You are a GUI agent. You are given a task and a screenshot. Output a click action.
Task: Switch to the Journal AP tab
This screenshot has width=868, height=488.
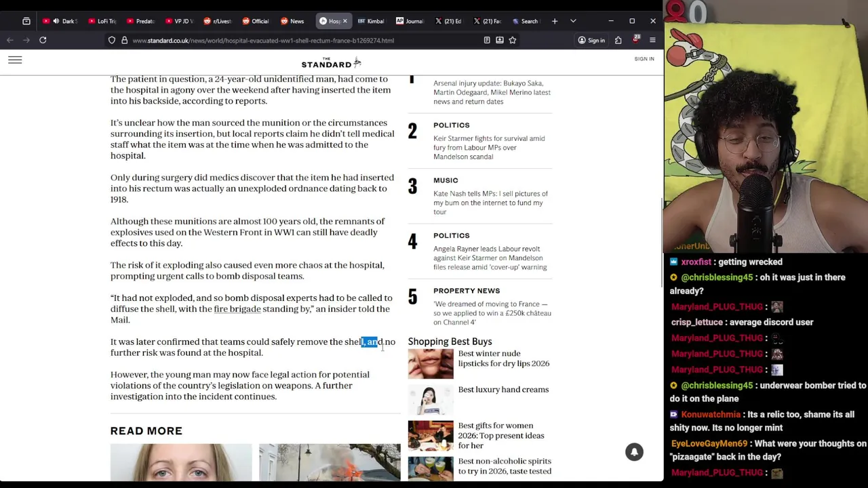pos(410,21)
